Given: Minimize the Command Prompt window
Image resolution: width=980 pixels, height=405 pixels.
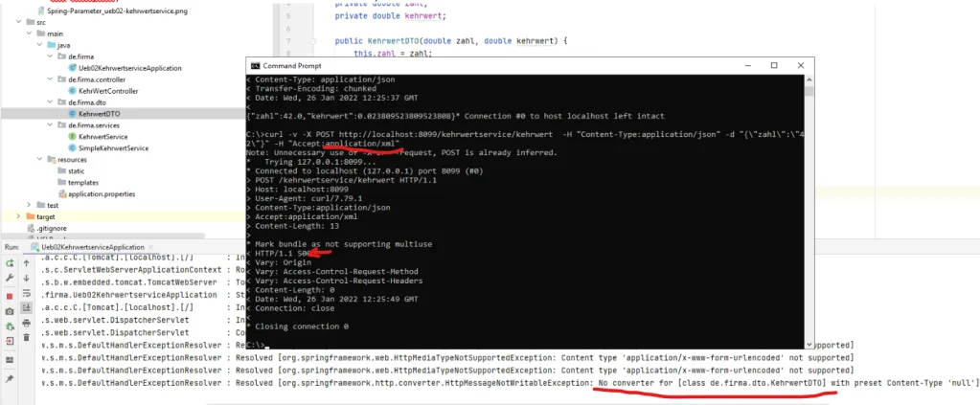Looking at the screenshot, I should tap(747, 66).
